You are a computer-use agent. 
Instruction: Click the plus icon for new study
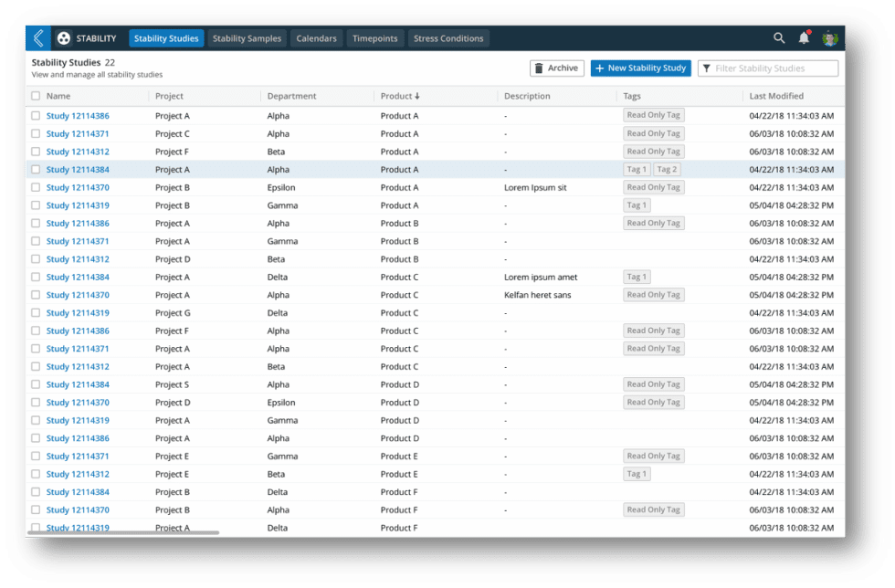point(600,68)
